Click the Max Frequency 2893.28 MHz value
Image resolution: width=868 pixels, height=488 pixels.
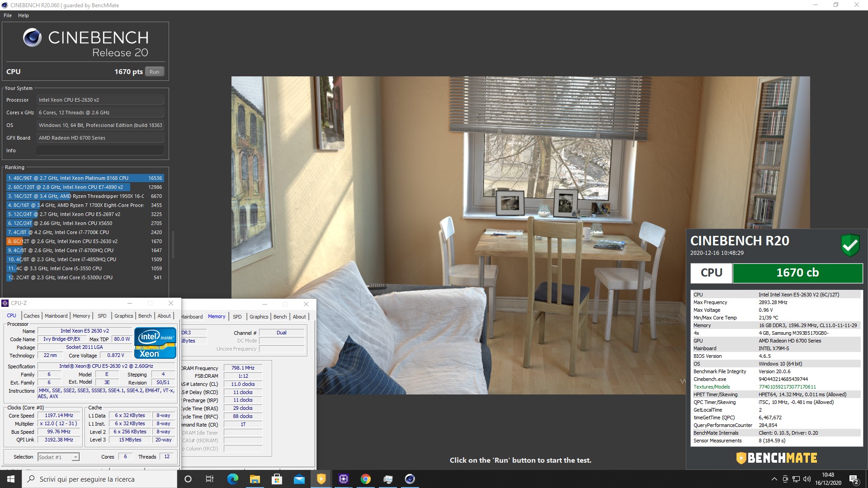click(773, 302)
